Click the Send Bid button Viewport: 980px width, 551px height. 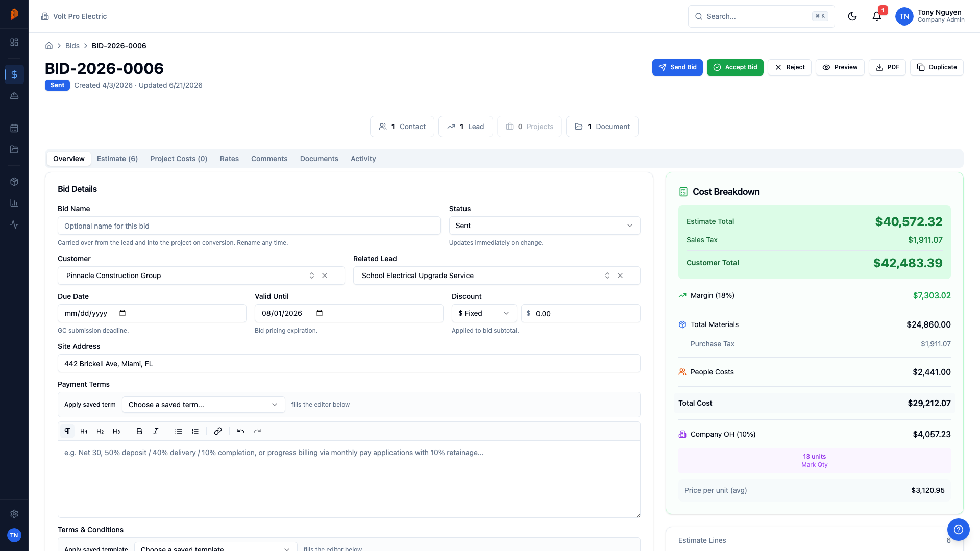click(x=677, y=67)
